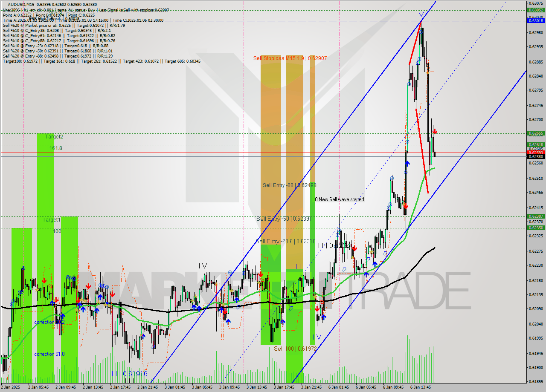
Task: Click the Target2 label
Action: click(54, 137)
